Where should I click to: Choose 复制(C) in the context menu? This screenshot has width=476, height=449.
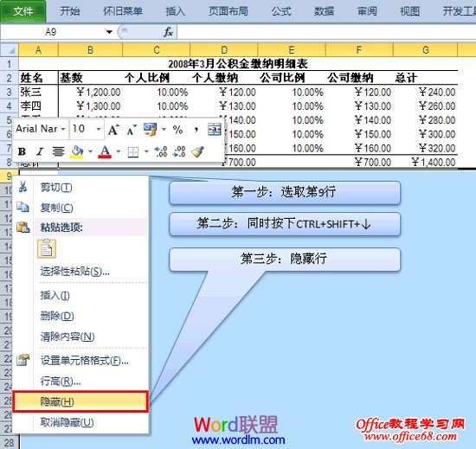click(x=80, y=208)
